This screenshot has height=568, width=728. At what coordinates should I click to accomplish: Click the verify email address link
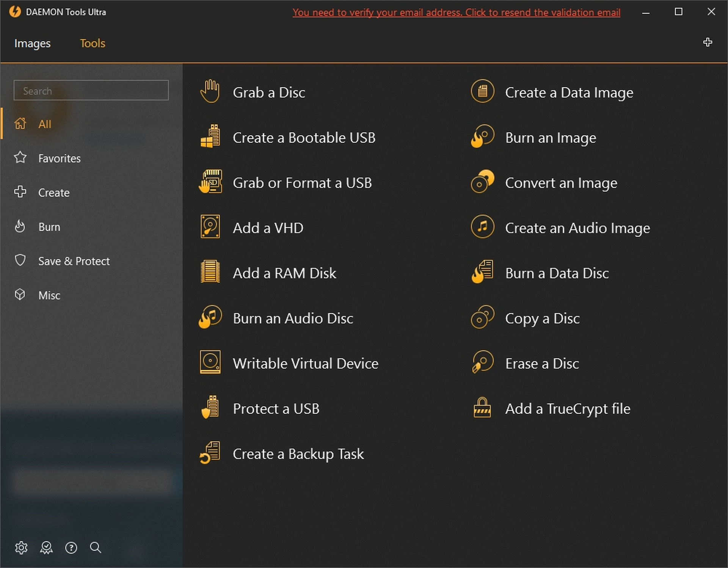pos(456,12)
